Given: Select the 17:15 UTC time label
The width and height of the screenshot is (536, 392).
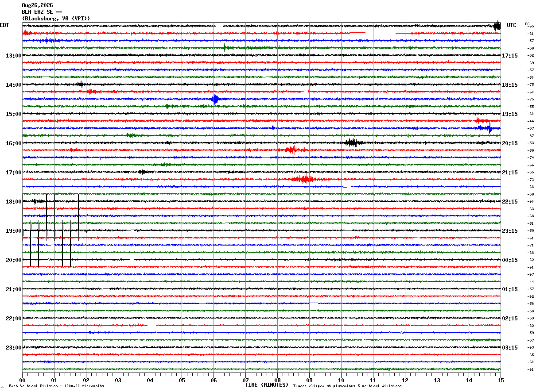Looking at the screenshot, I should (x=509, y=56).
